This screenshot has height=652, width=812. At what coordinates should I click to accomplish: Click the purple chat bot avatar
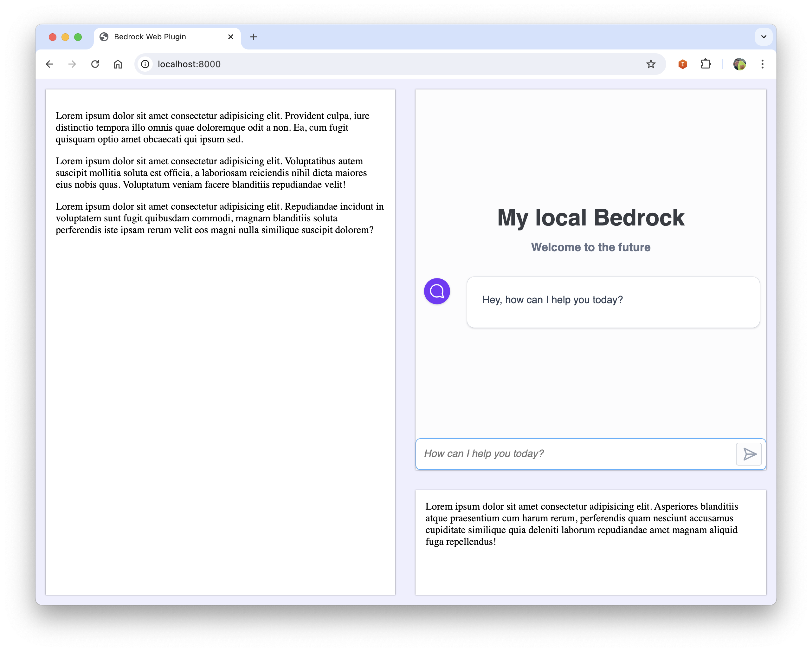coord(437,291)
